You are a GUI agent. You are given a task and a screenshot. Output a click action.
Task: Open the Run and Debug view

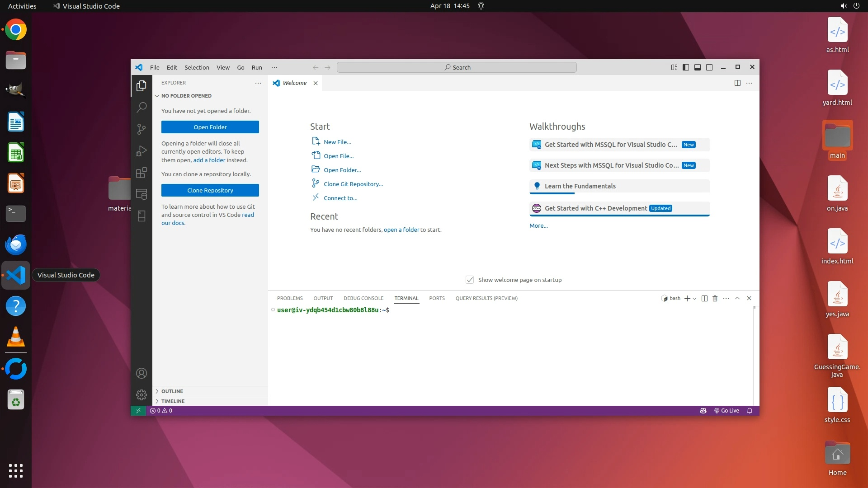click(142, 151)
